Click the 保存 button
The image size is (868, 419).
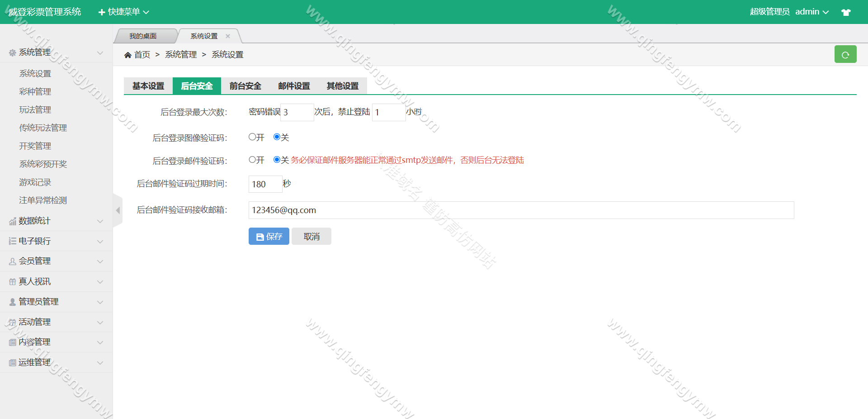[x=269, y=236]
